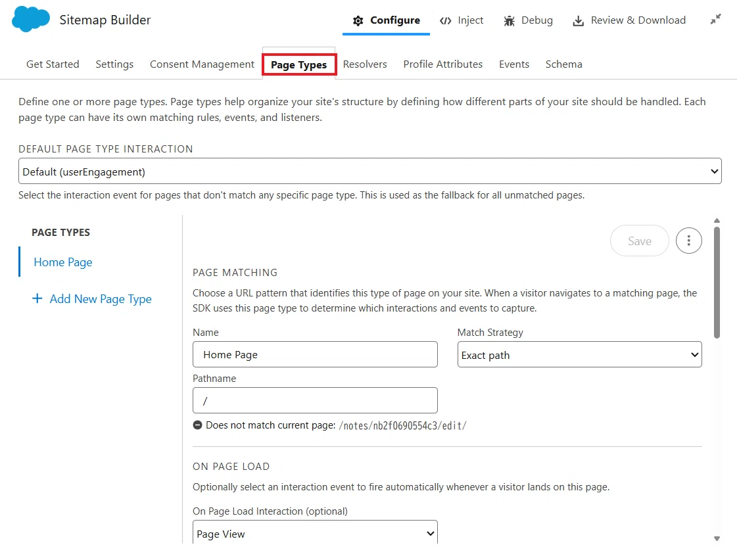The width and height of the screenshot is (737, 560).
Task: Click the Inject code brackets icon
Action: pos(445,20)
